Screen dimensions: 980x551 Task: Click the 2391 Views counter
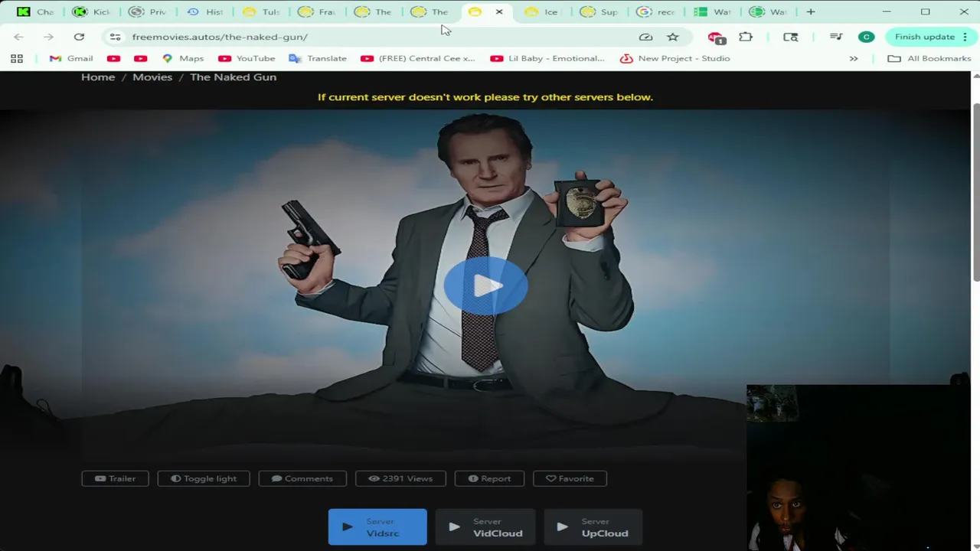(400, 478)
